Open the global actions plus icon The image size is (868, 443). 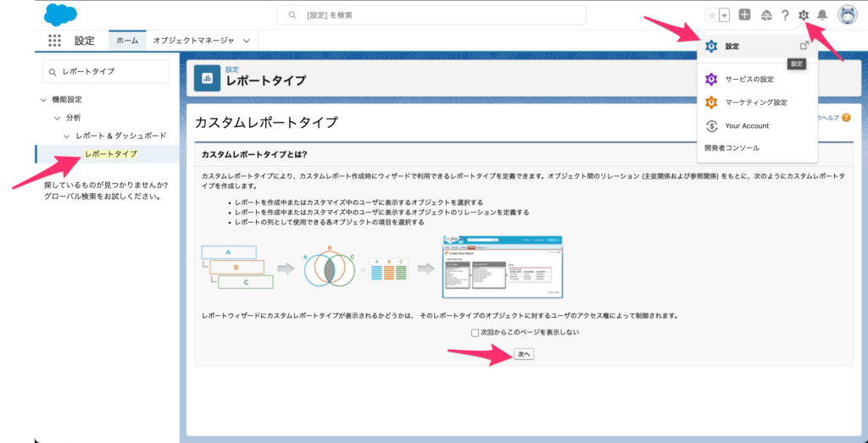click(744, 15)
